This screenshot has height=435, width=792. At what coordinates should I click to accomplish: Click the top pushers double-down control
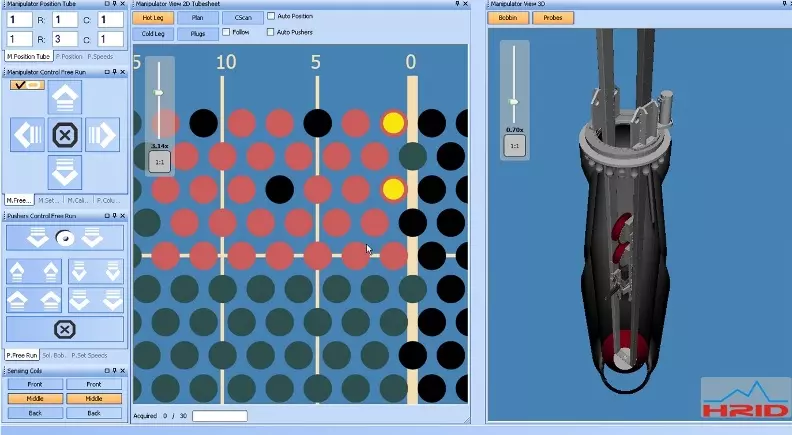65,238
